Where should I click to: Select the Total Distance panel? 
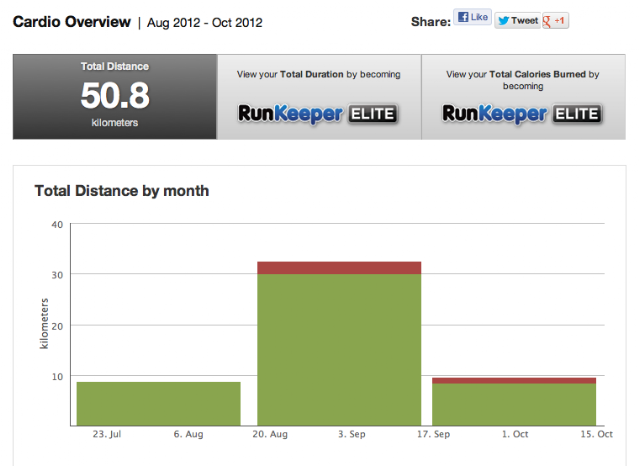click(x=115, y=97)
